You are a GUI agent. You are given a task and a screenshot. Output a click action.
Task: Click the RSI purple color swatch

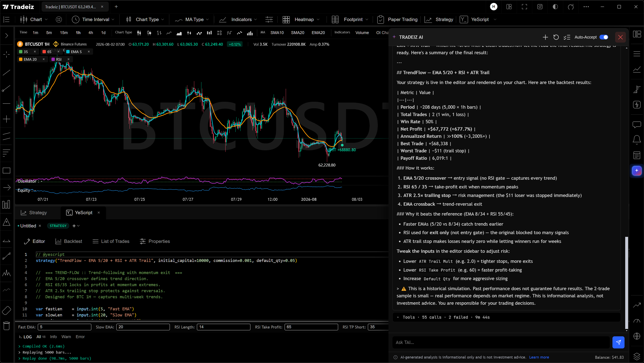tap(53, 59)
